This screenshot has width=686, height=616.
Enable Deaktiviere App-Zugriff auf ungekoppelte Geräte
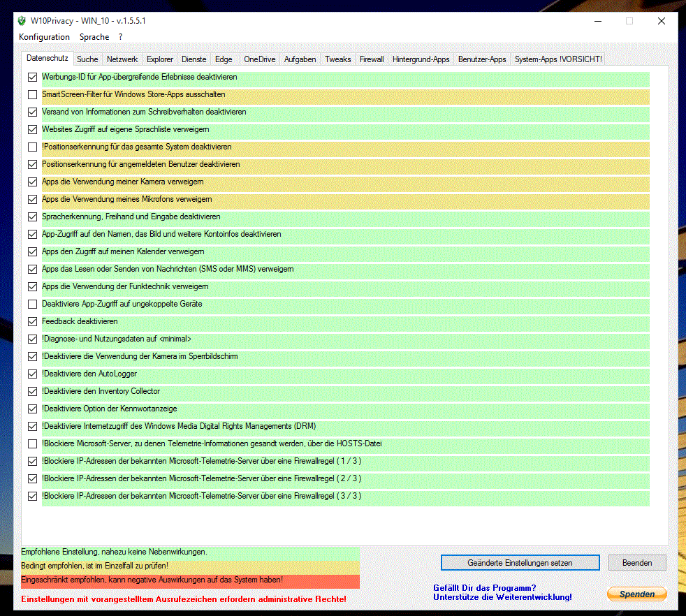pos(33,304)
